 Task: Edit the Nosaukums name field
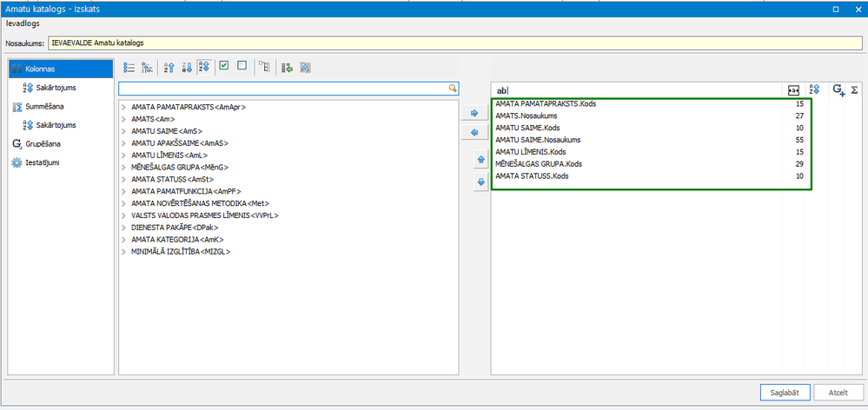click(x=455, y=43)
